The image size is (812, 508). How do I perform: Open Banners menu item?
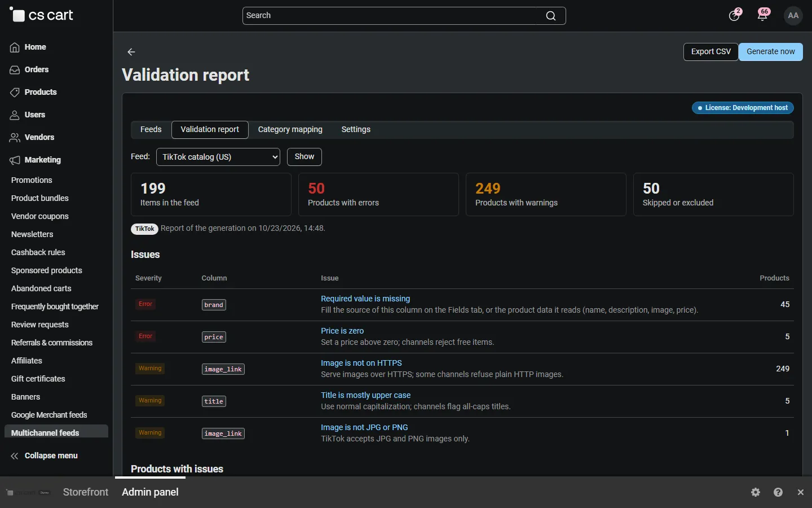coord(26,397)
